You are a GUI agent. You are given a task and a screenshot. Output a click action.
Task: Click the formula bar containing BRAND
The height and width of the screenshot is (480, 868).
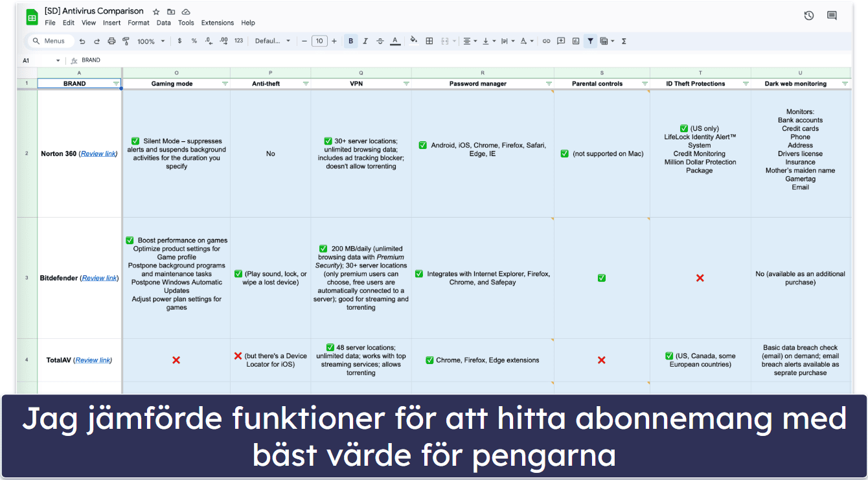coord(466,60)
